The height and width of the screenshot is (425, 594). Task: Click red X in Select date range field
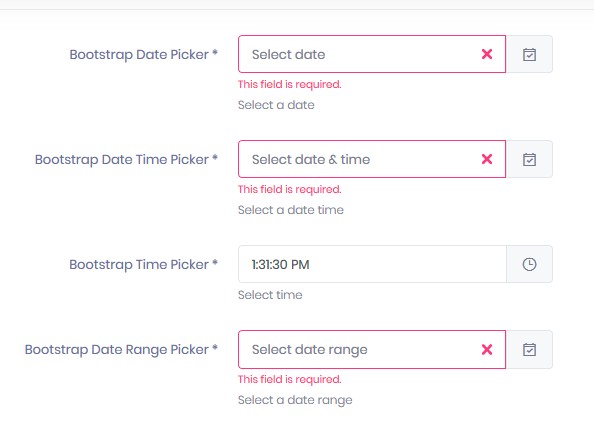(x=487, y=349)
